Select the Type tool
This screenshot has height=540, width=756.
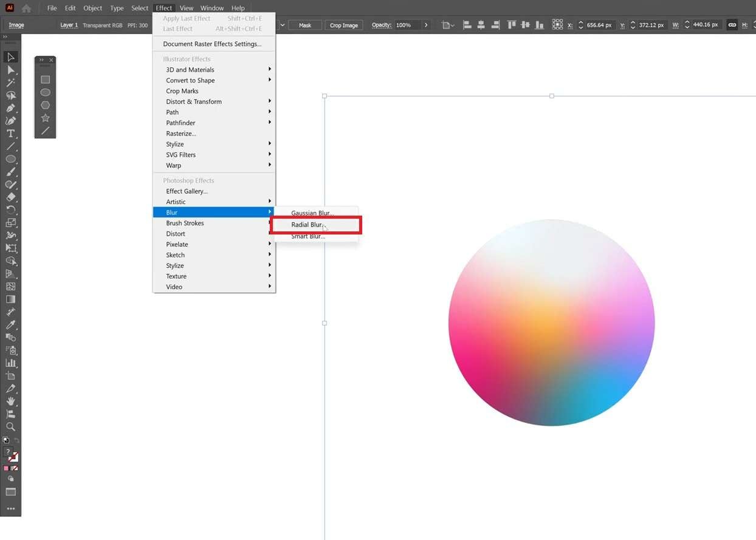click(10, 134)
